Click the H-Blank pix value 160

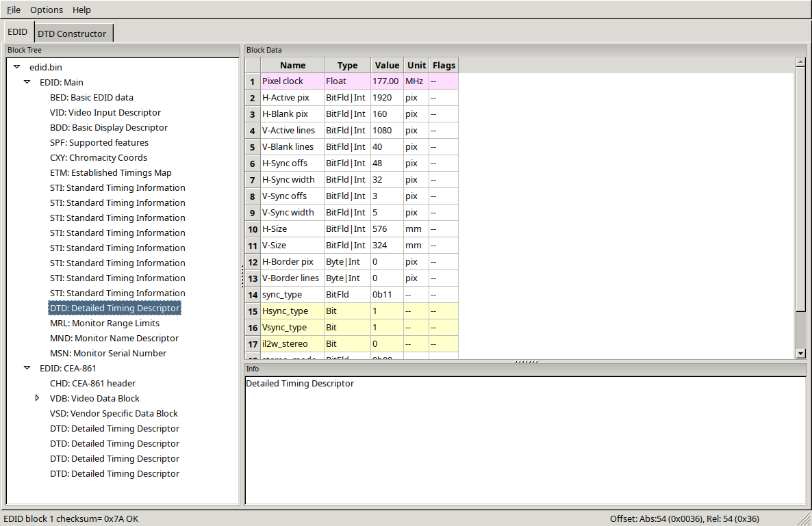(388, 114)
